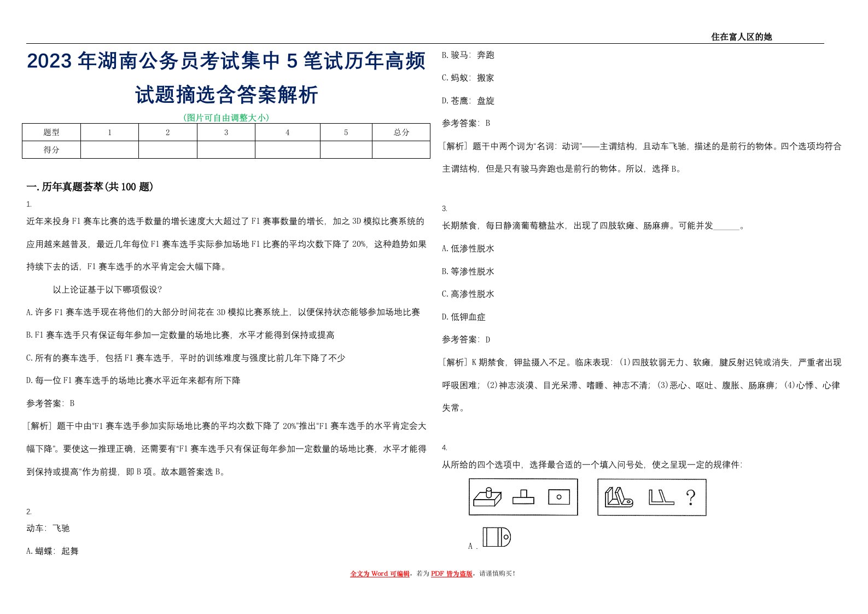Click 参考答案: B under question 1
This screenshot has width=868, height=614.
[x=50, y=403]
